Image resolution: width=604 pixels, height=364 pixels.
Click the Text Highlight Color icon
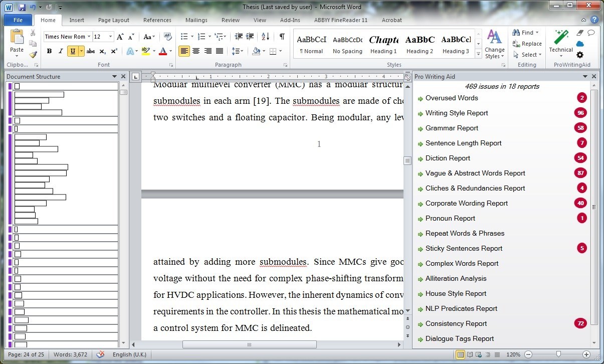146,51
